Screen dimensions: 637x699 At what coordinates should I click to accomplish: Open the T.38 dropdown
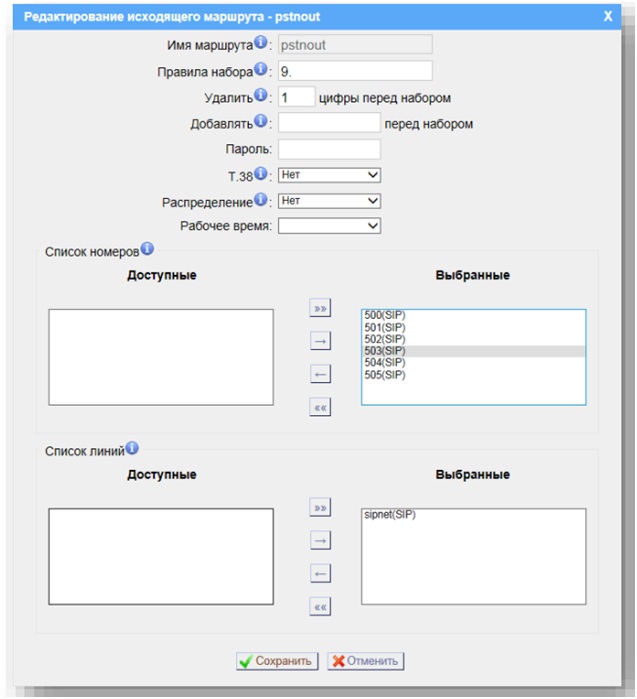point(329,175)
